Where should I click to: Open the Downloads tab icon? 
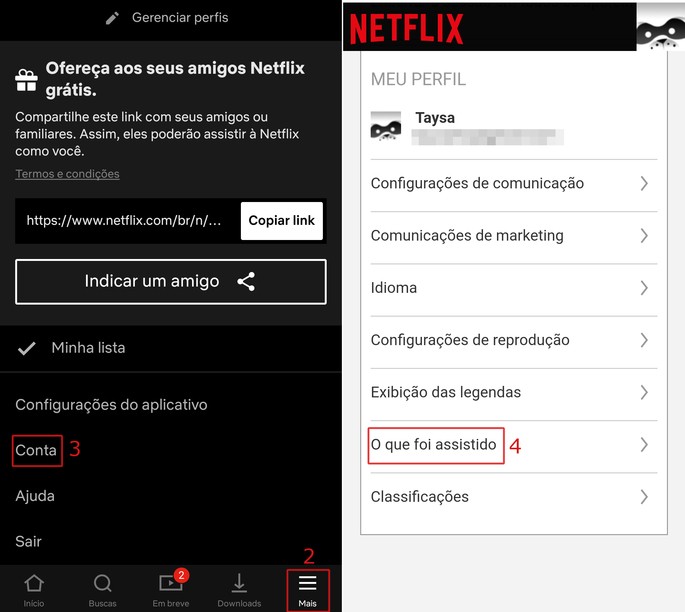239,584
